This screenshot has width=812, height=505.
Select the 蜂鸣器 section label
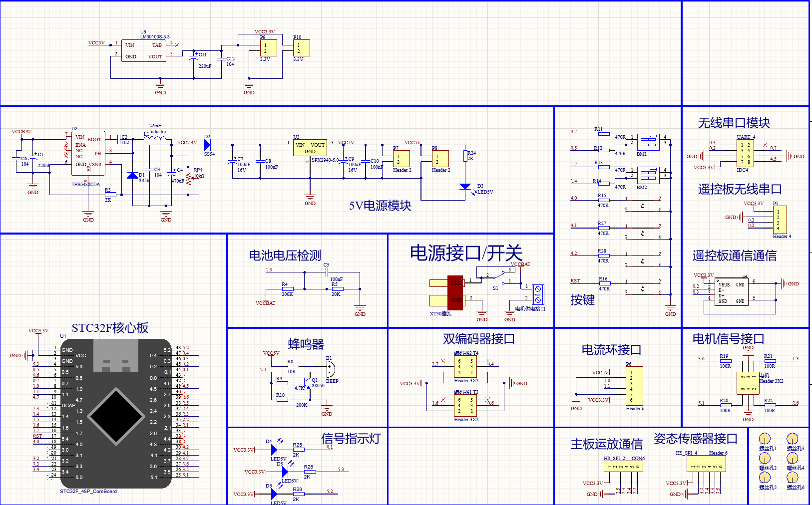coord(306,344)
